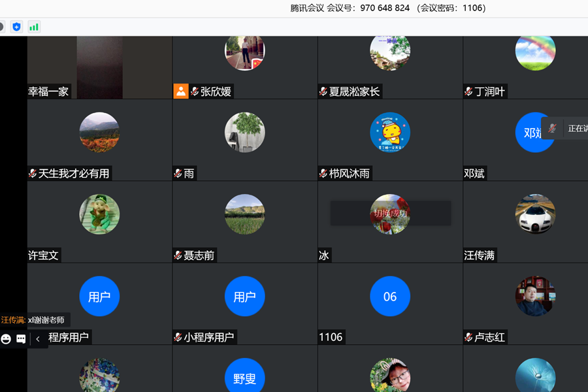Select 汪传满's sports car avatar

[x=535, y=214]
